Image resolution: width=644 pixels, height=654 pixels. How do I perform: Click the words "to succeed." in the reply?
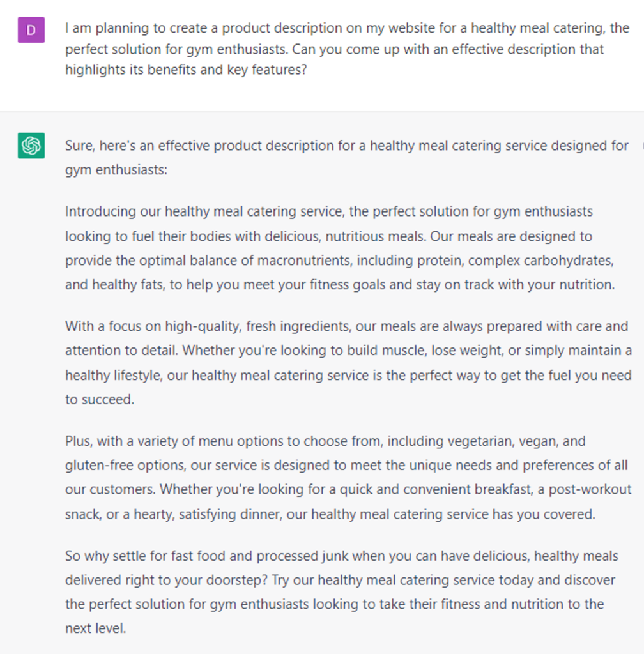point(100,400)
